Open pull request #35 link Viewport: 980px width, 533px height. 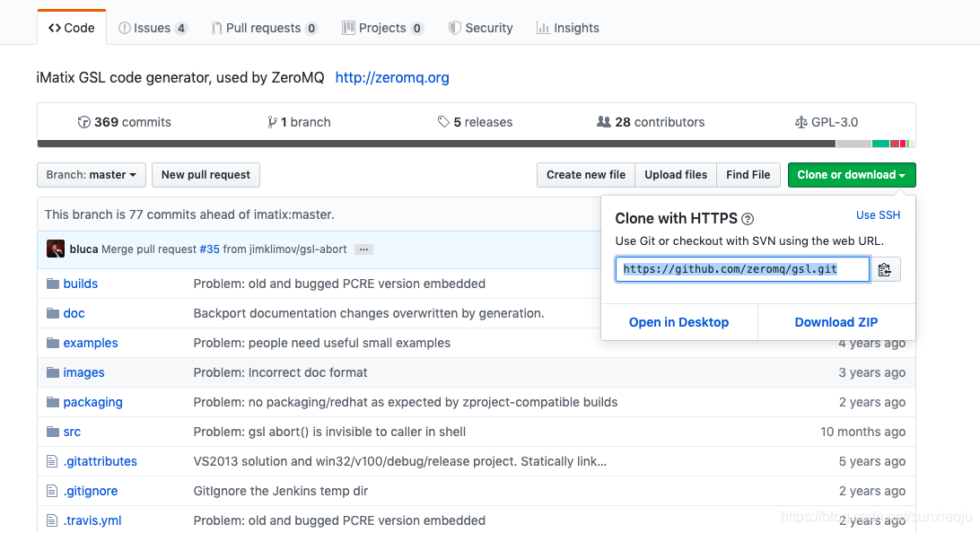coord(209,249)
